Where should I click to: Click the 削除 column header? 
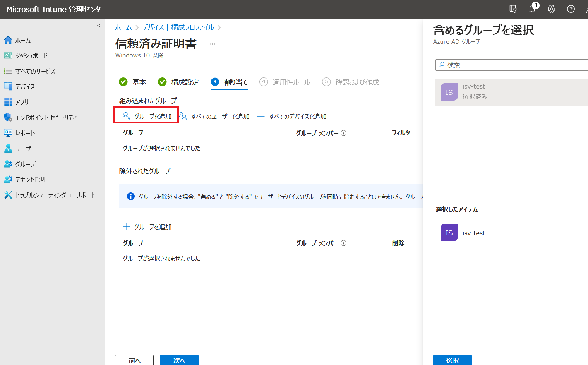coord(398,243)
